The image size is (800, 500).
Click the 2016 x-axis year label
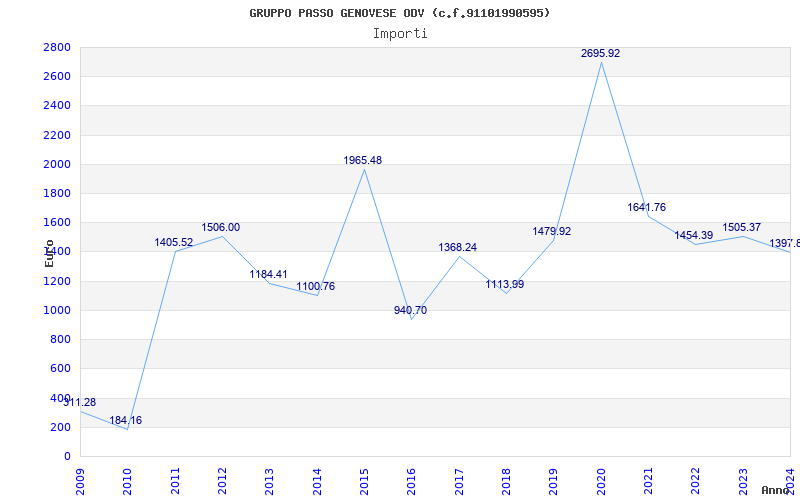point(412,482)
